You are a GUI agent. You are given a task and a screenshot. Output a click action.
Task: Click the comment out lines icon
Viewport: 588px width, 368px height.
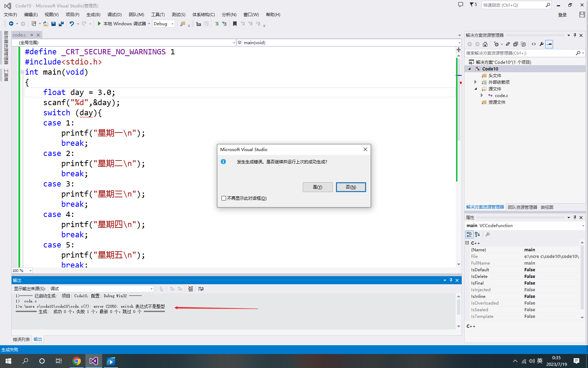(217, 24)
